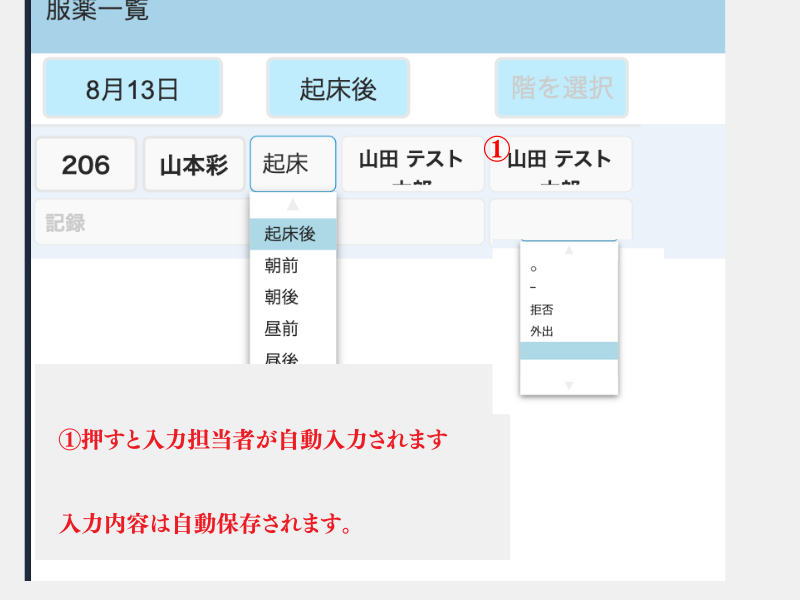Click the down arrow in status option list
The image size is (800, 600).
tap(569, 385)
